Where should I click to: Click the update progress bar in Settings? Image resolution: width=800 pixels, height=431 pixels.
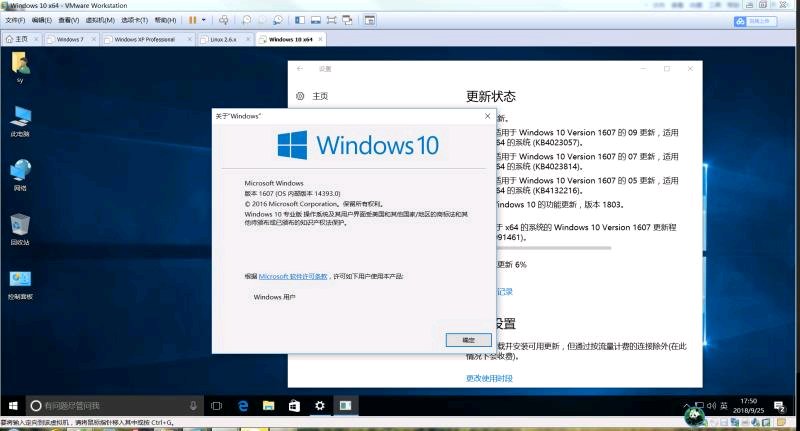tap(554, 248)
